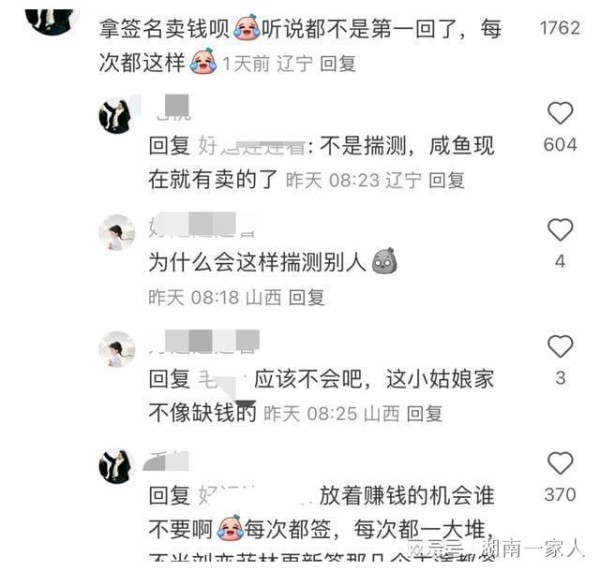
Task: Open blurred username above 不是揣测 reply
Action: pyautogui.click(x=173, y=108)
